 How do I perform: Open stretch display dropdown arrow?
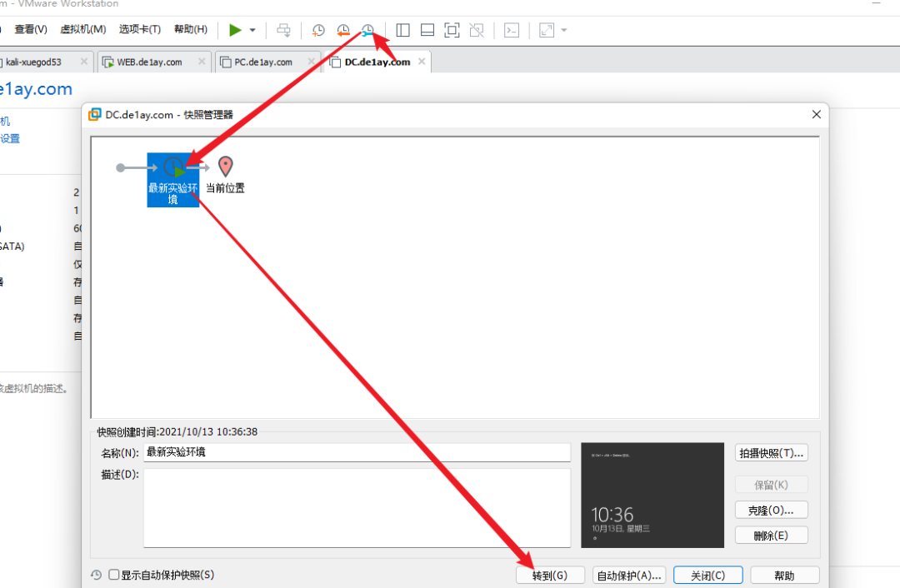coord(563,30)
